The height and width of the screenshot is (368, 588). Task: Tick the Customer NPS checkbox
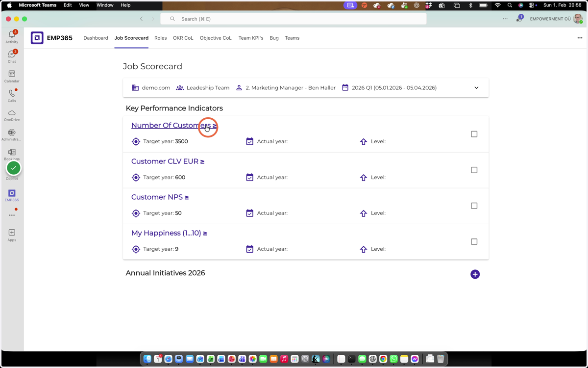(474, 206)
